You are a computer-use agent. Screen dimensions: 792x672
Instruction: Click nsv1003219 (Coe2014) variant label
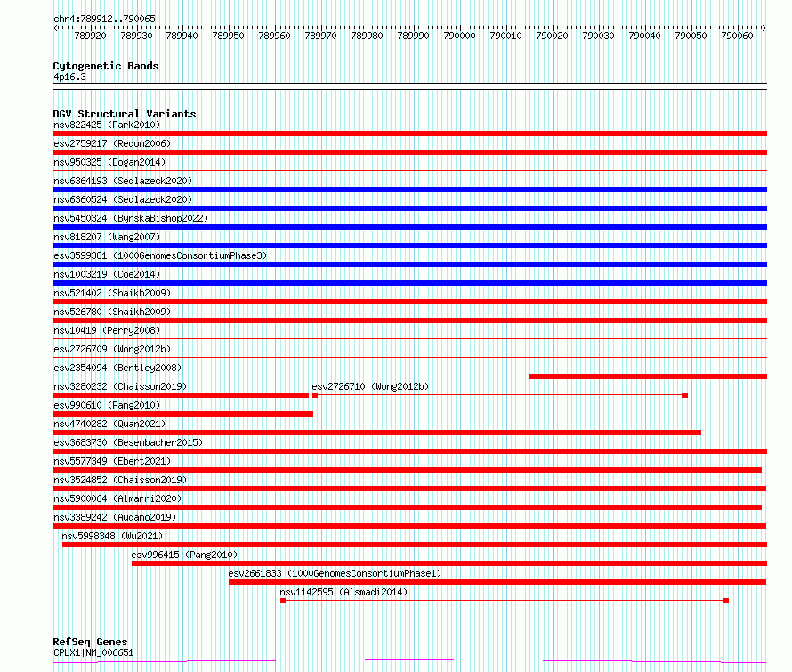click(x=107, y=274)
